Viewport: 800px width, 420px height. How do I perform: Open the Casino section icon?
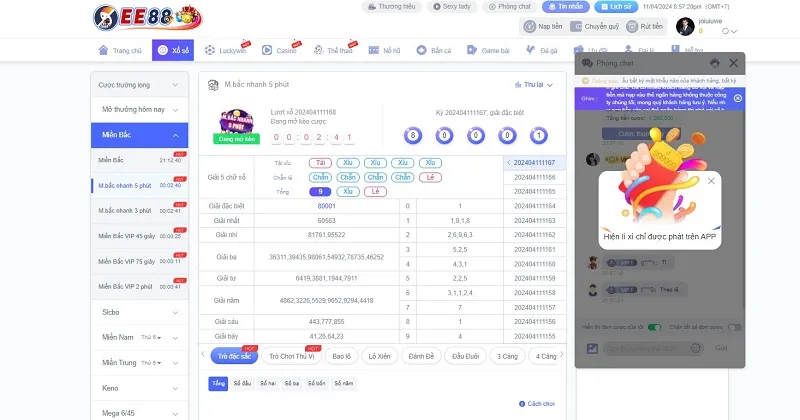click(267, 50)
